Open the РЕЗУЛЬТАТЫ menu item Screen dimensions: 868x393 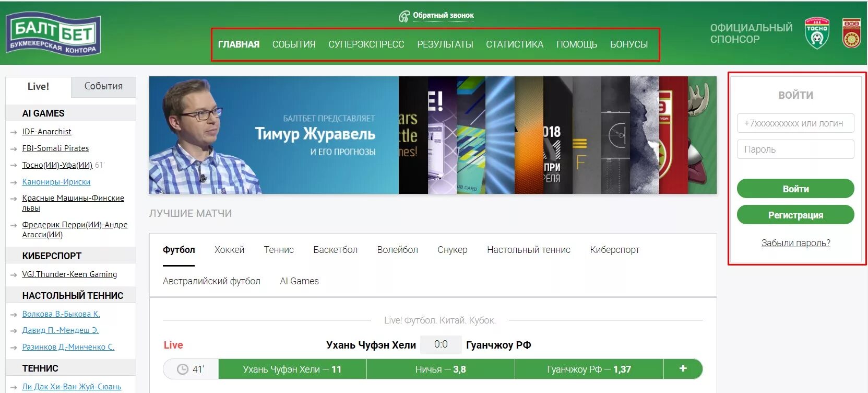tap(445, 44)
